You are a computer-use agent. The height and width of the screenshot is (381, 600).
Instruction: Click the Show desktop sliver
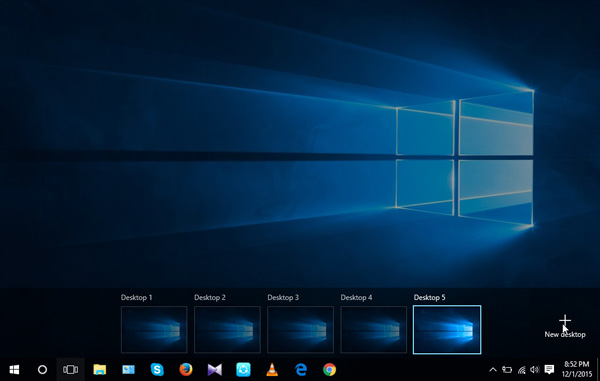598,370
